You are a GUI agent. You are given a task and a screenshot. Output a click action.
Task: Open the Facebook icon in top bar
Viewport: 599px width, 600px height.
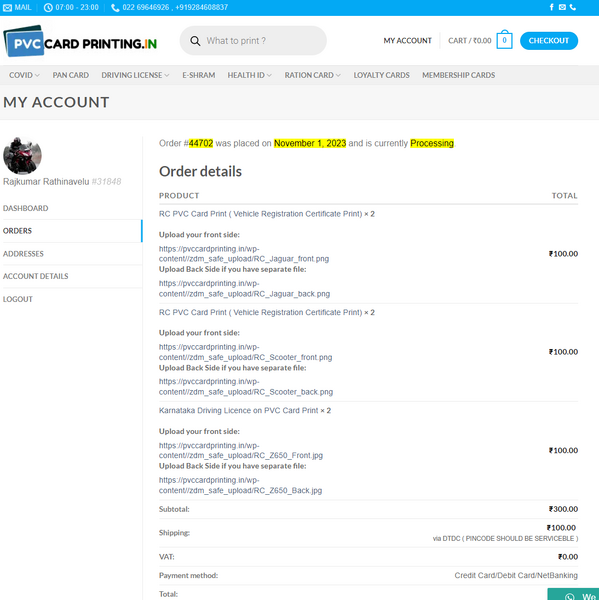(552, 7)
